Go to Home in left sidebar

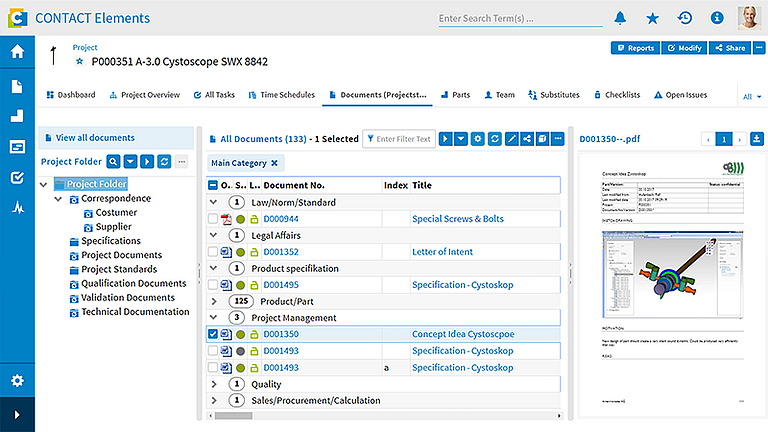[18, 51]
